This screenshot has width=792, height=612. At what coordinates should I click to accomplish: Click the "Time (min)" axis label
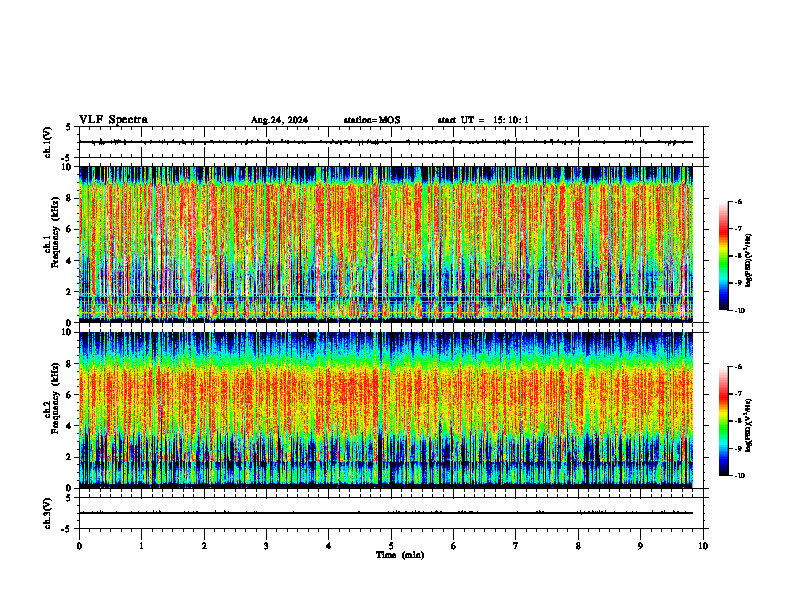coord(400,555)
